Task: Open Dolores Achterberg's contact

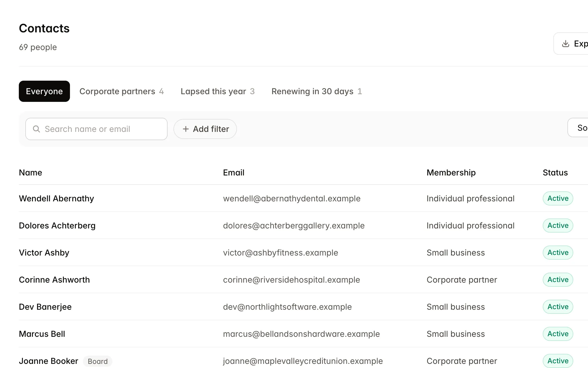Action: 57,226
